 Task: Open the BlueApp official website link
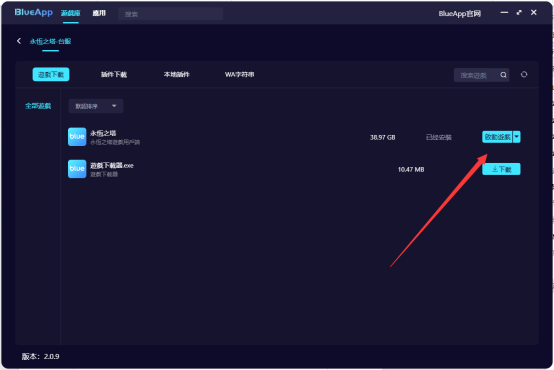pos(460,13)
